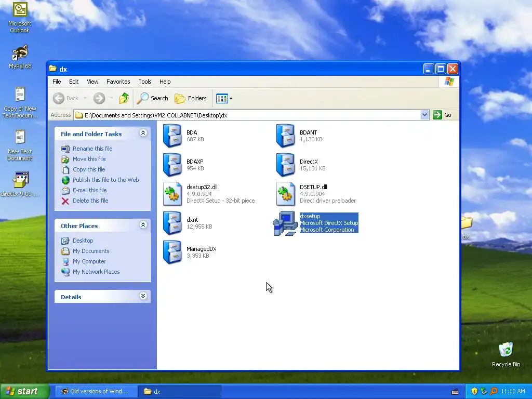Click the Safely Remove Hardware tray icon
The height and width of the screenshot is (399, 532).
coord(484,391)
